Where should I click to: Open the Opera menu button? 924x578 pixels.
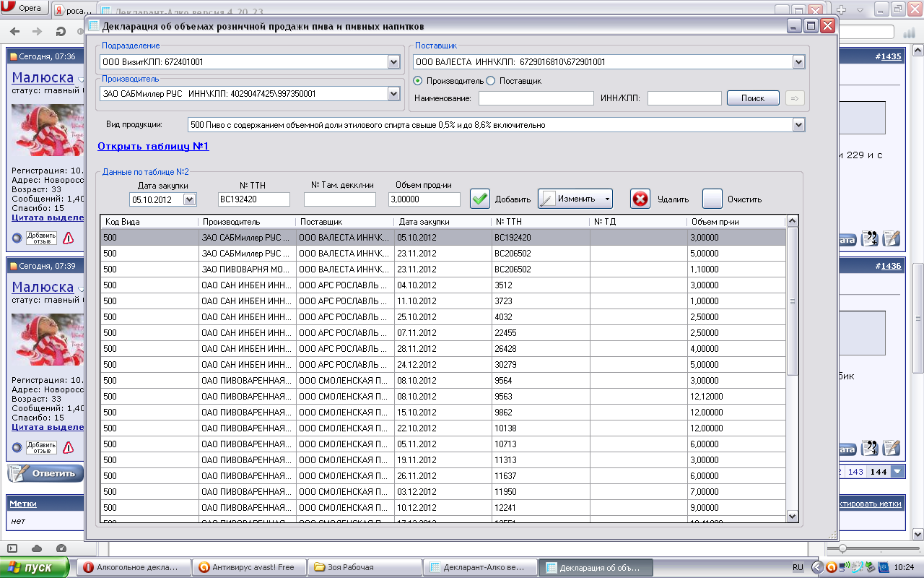25,9
